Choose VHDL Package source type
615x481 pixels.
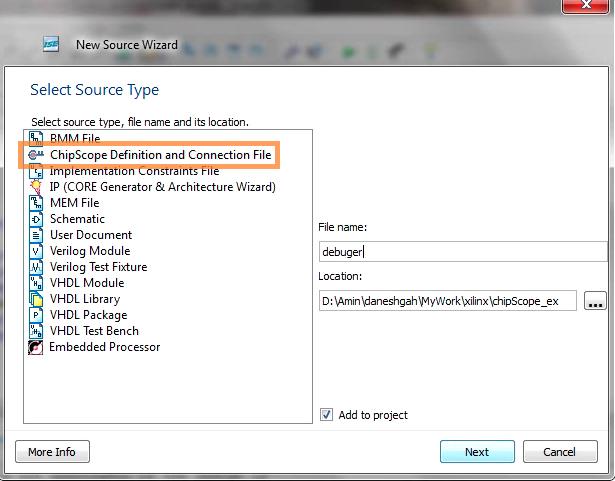tap(88, 315)
